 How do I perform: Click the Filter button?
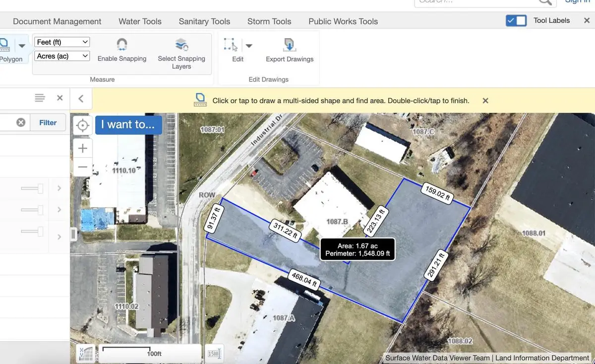point(48,122)
